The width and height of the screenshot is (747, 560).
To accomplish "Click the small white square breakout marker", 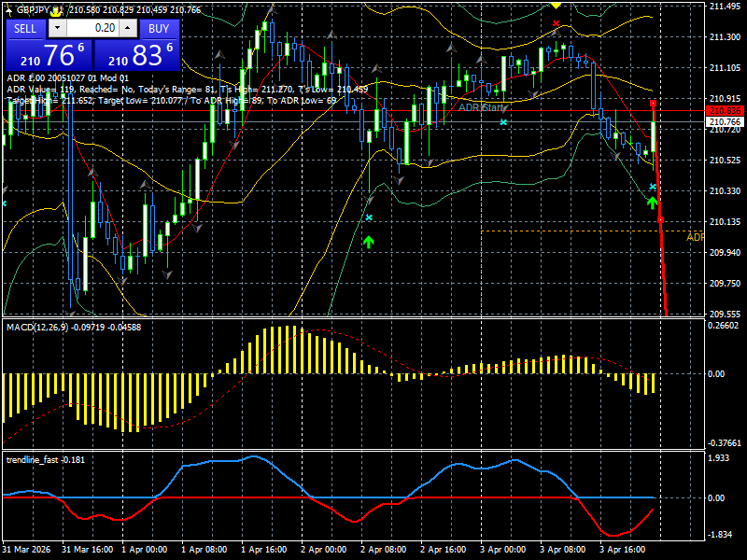I will tap(653, 104).
